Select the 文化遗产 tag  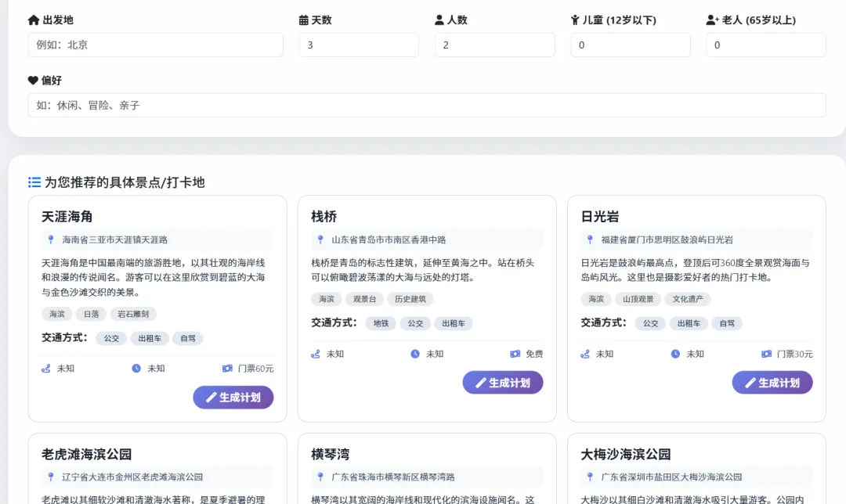pyautogui.click(x=688, y=299)
